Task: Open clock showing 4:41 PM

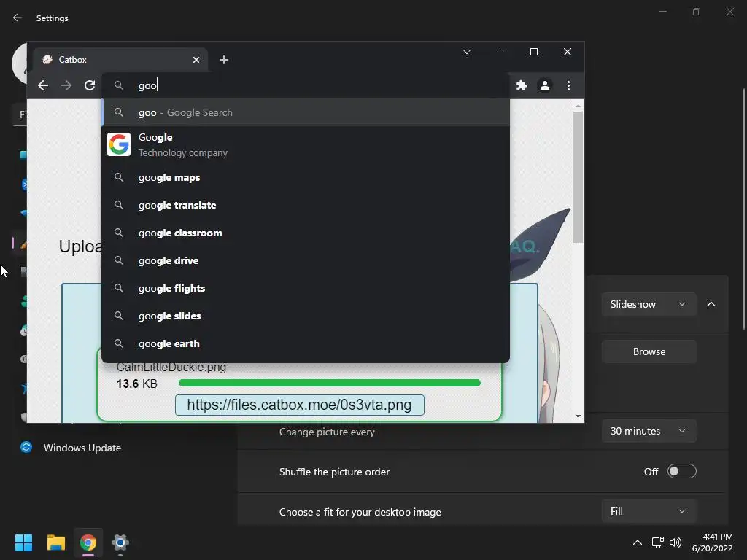Action: click(712, 542)
